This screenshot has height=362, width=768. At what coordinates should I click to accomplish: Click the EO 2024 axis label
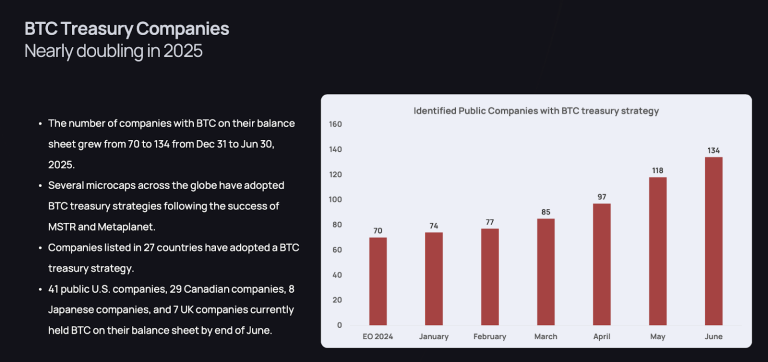378,337
